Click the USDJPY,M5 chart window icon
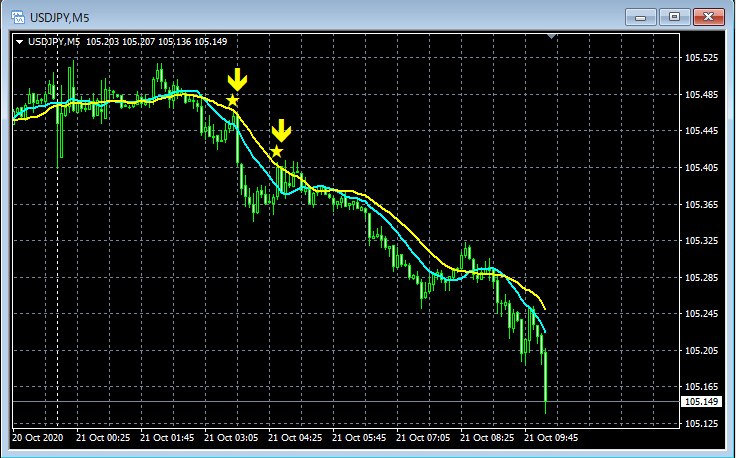Viewport: 737px width, 458px height. pyautogui.click(x=18, y=18)
